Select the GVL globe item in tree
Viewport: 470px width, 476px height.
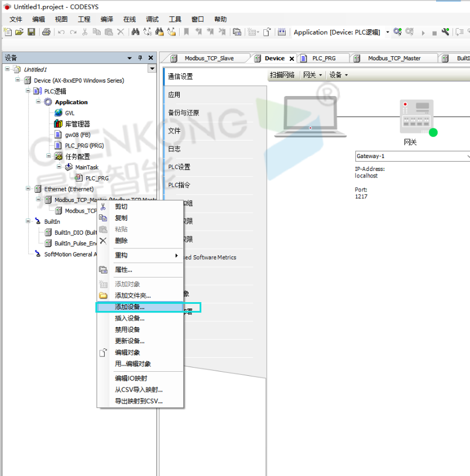pyautogui.click(x=69, y=113)
